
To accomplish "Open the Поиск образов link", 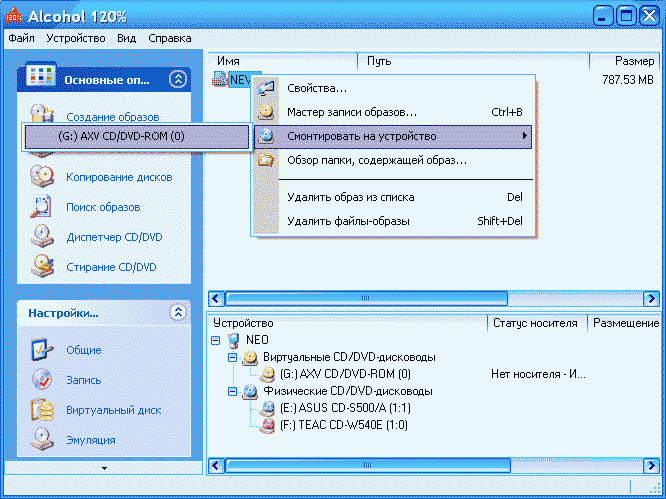I will [103, 207].
